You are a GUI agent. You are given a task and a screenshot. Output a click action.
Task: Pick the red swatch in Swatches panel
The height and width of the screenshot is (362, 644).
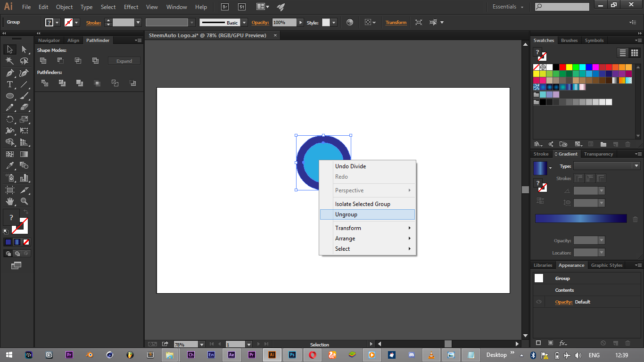click(562, 67)
